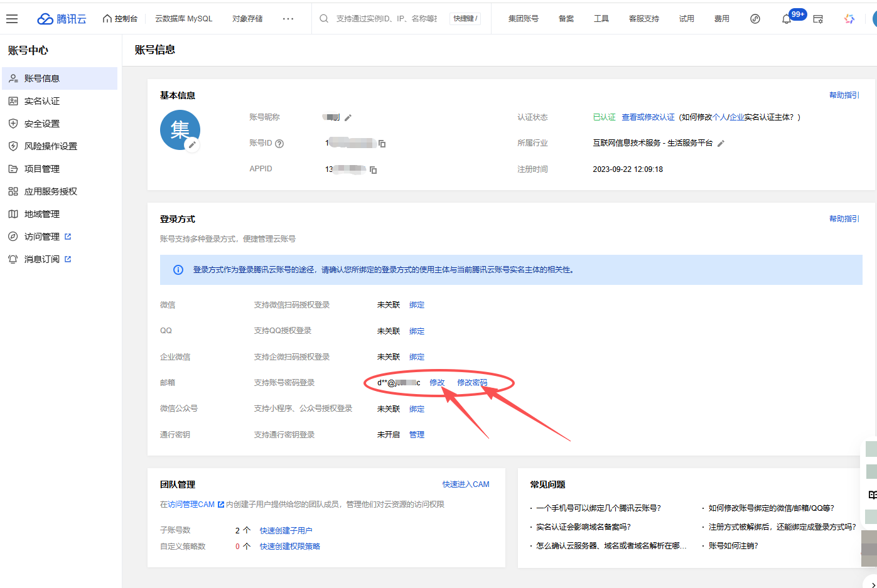
Task: Select 安全设置 in the sidebar
Action: tap(42, 124)
